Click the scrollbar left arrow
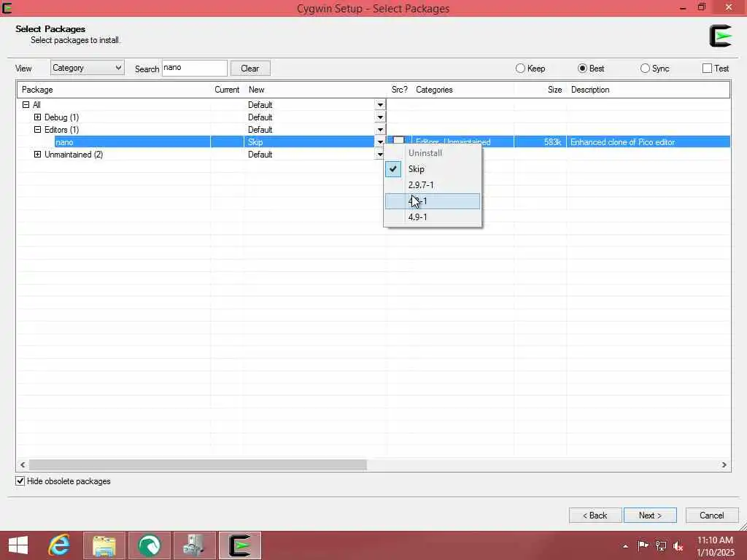Screen dimensions: 747x560 [x=23, y=464]
